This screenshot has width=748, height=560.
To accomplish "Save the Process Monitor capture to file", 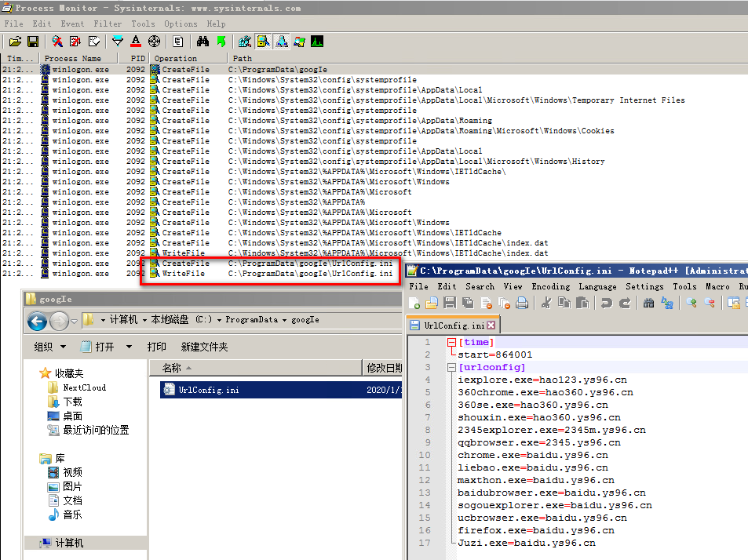I will tap(33, 42).
